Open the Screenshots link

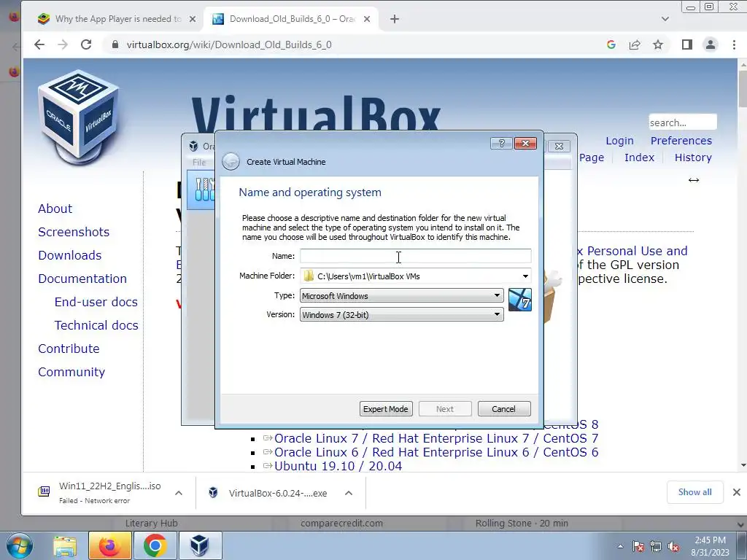[74, 232]
